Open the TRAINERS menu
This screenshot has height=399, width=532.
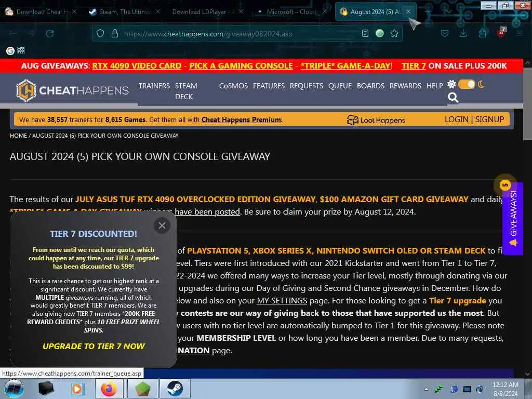pyautogui.click(x=154, y=86)
